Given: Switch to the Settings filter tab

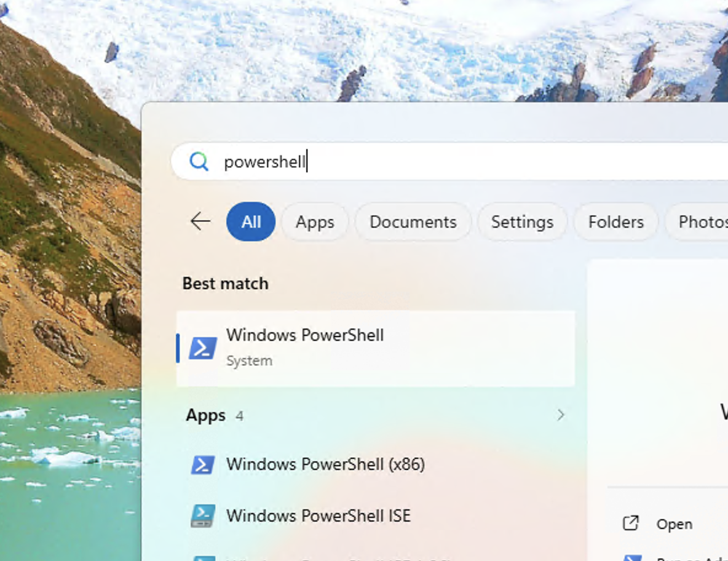Looking at the screenshot, I should 522,221.
